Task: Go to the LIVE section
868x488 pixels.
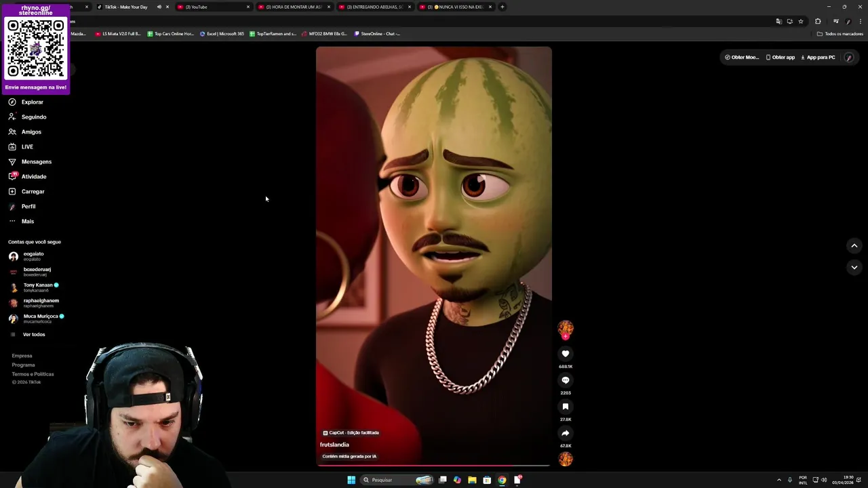Action: (21, 147)
